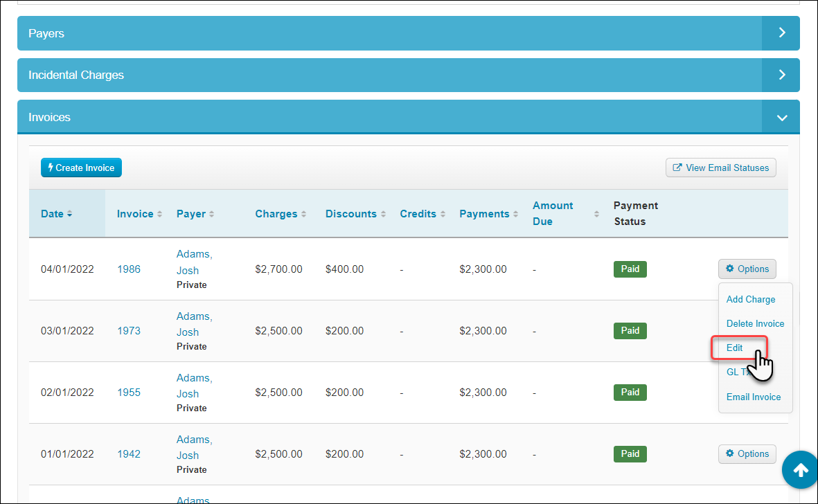
Task: Expand the Incidental Charges section chevron
Action: coord(781,75)
